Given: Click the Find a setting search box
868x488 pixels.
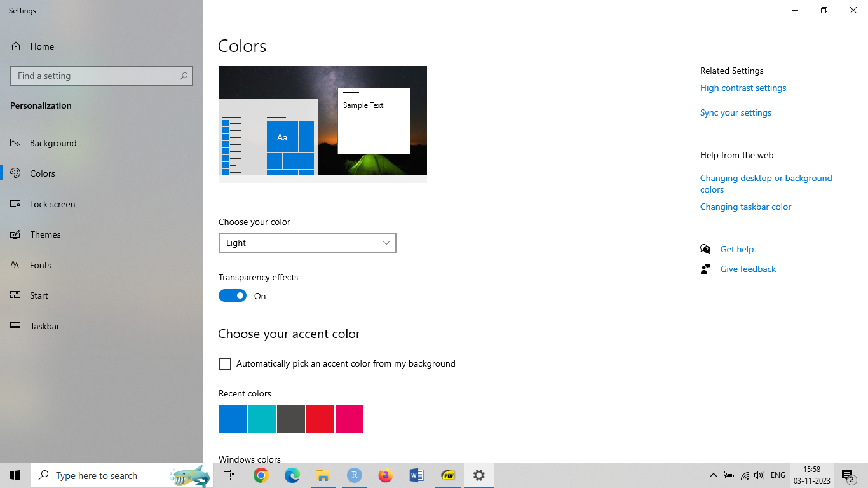Looking at the screenshot, I should tap(95, 76).
